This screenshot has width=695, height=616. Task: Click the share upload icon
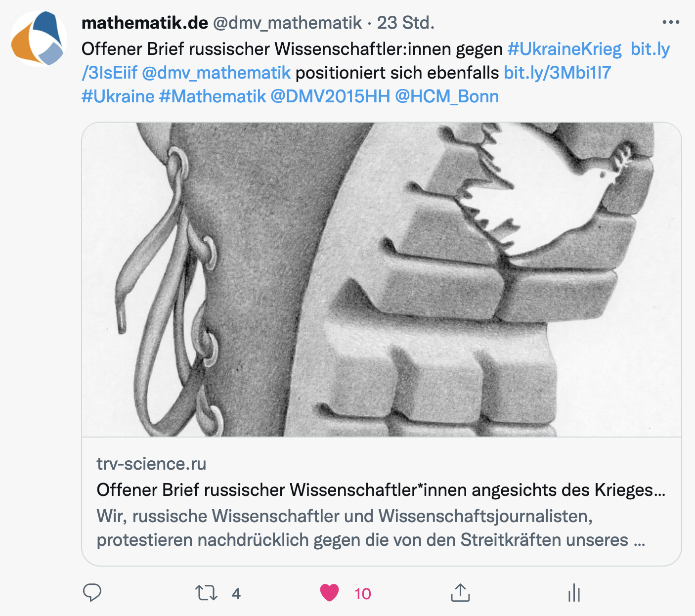point(460,592)
